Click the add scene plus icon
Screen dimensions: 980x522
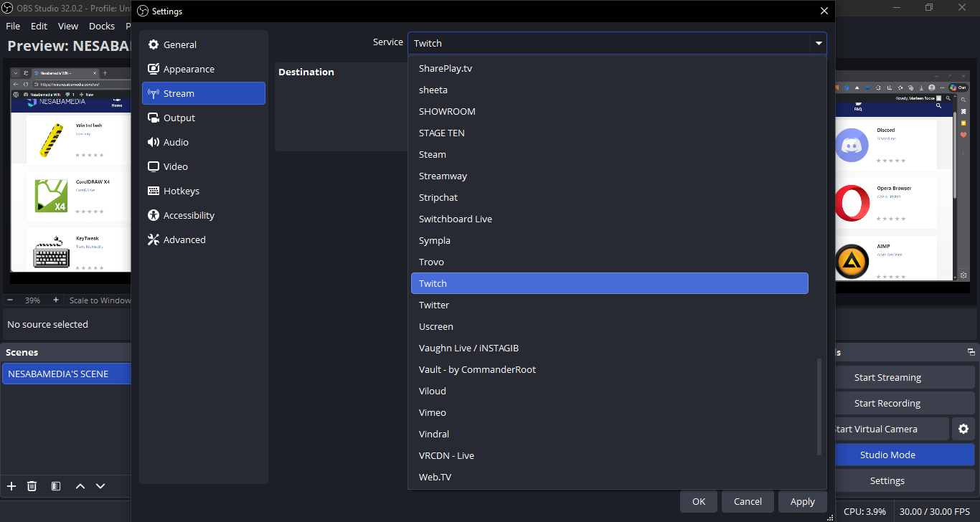tap(11, 486)
